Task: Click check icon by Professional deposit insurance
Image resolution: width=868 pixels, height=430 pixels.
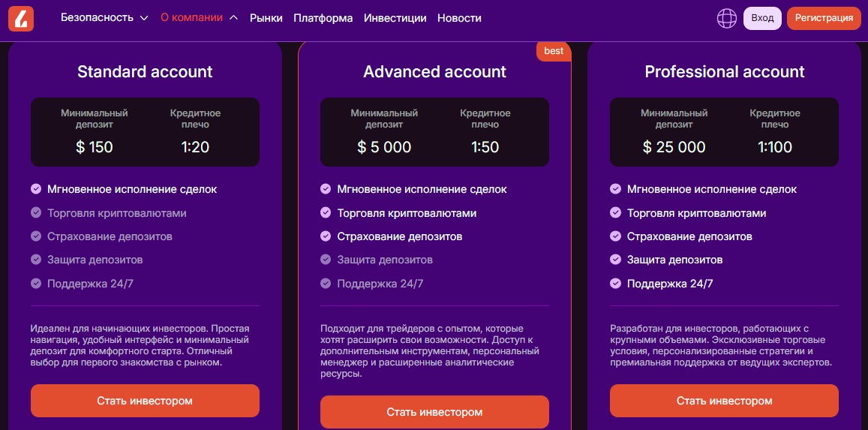Action: [616, 236]
